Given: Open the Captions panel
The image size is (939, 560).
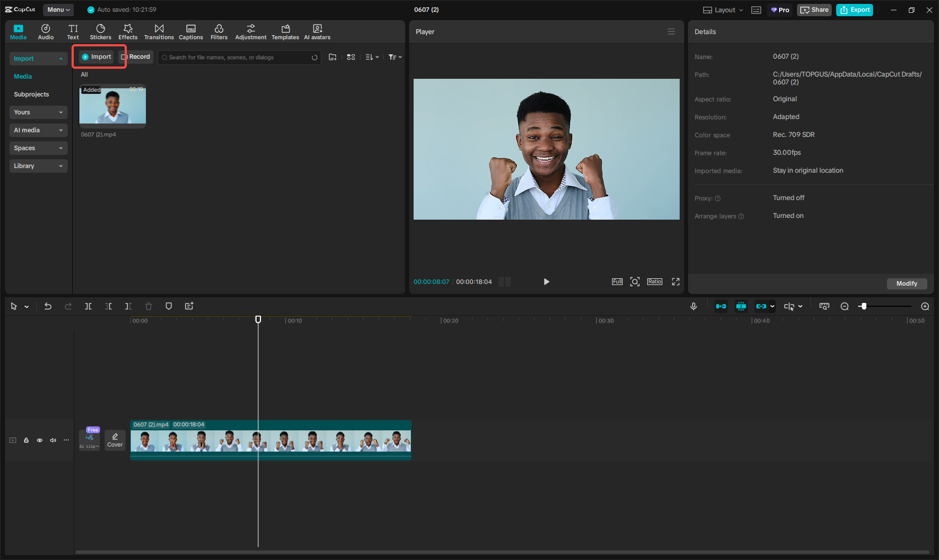Looking at the screenshot, I should pyautogui.click(x=191, y=31).
